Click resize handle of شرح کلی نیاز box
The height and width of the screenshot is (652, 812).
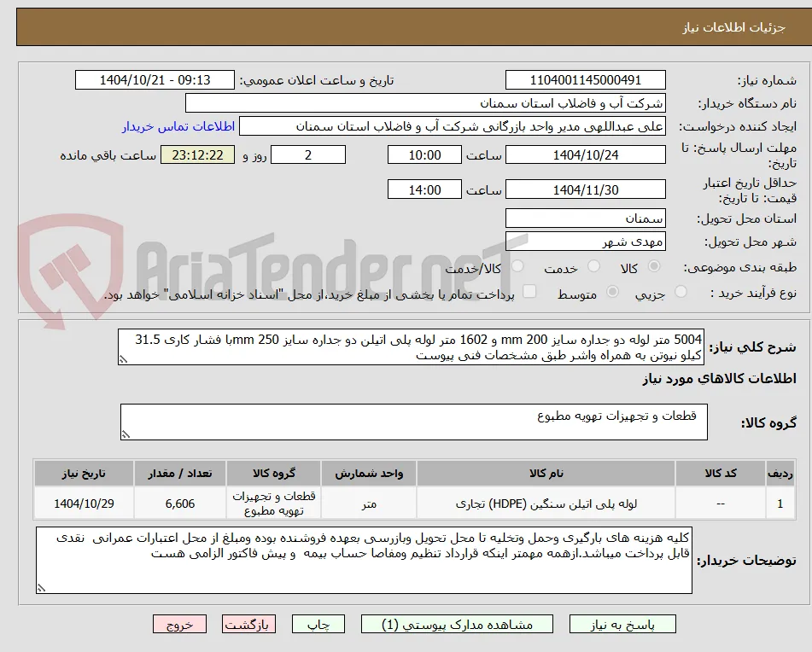123,359
